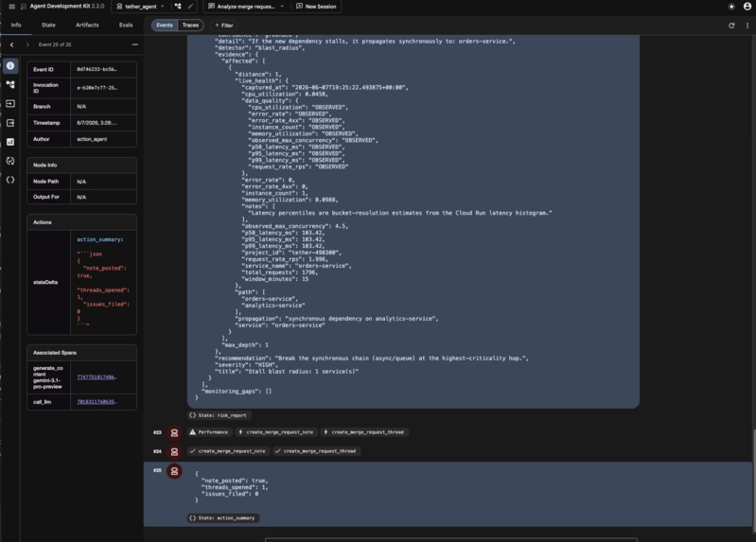Switch to the Evals tab
The height and width of the screenshot is (542, 756).
[x=126, y=26]
